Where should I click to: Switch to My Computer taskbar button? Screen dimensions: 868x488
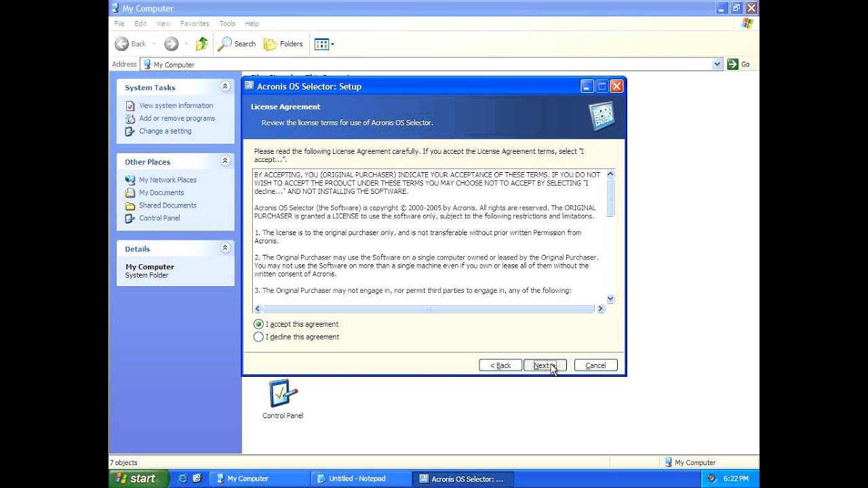[x=260, y=479]
